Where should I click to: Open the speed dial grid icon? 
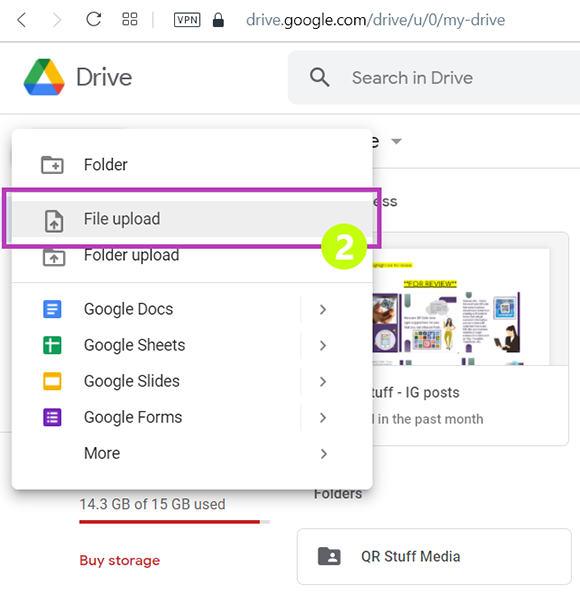click(130, 19)
